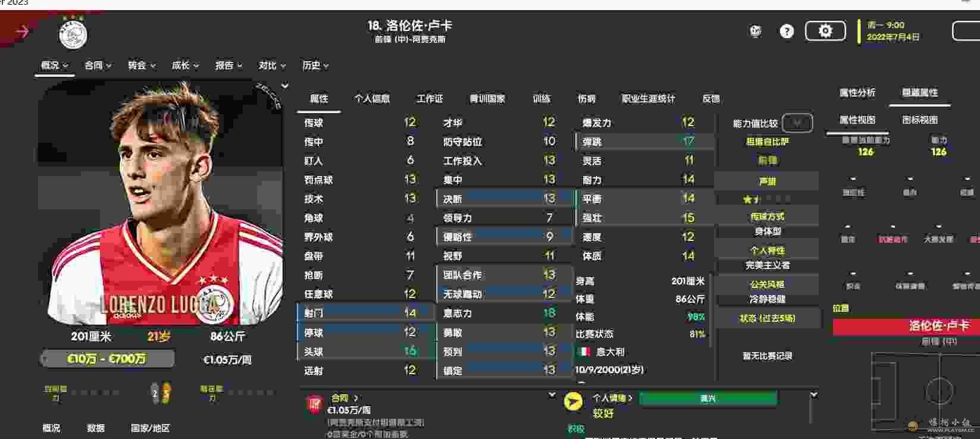Click the 合同 link above wage details
This screenshot has width=980, height=439.
tap(345, 398)
